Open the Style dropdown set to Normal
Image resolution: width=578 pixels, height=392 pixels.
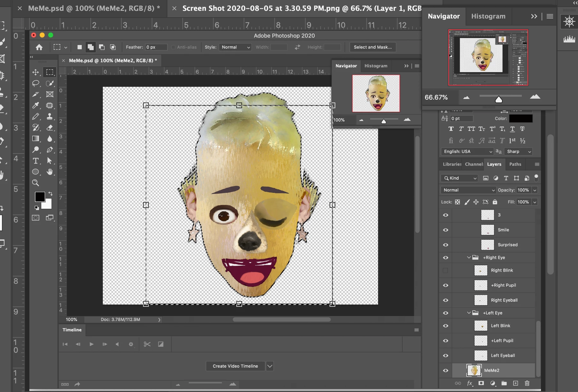(235, 47)
